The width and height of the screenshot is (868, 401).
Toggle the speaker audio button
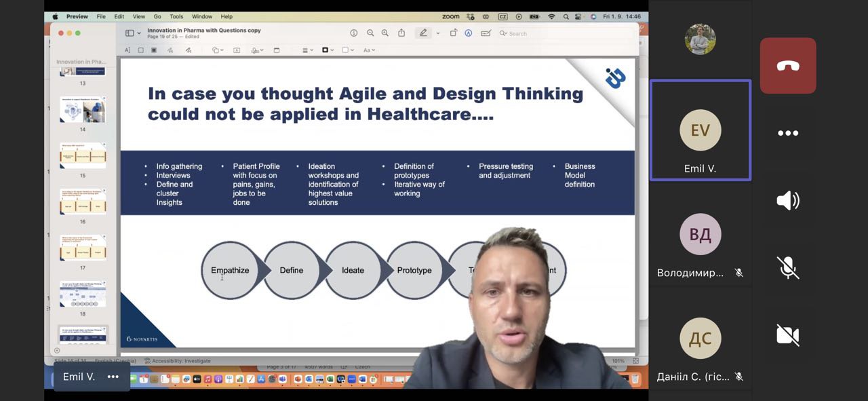tap(788, 201)
